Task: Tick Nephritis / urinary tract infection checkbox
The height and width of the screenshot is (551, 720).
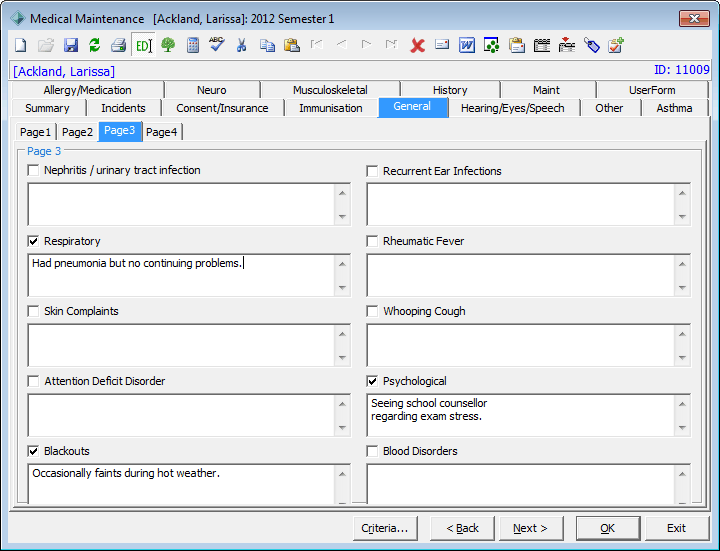Action: click(x=33, y=170)
